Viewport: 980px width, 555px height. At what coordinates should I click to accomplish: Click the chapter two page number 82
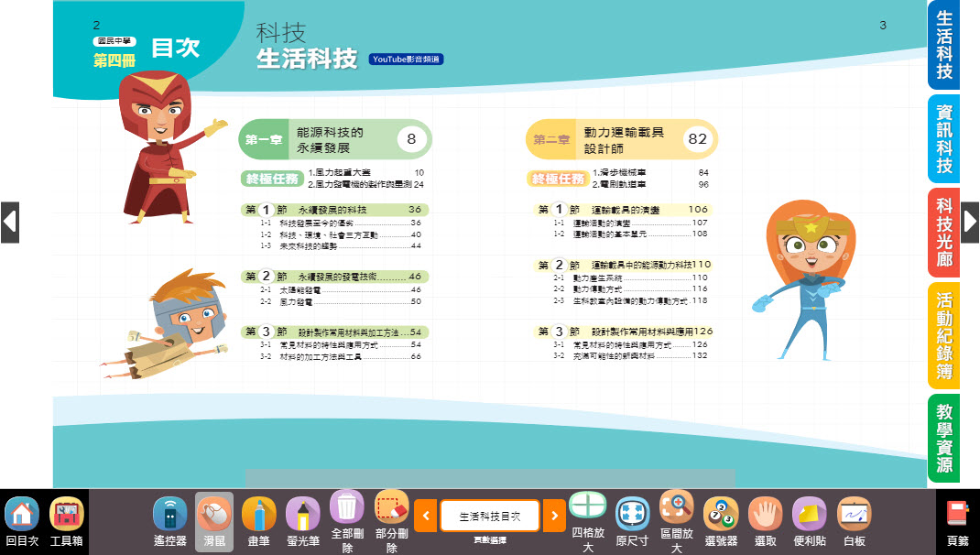tap(697, 139)
